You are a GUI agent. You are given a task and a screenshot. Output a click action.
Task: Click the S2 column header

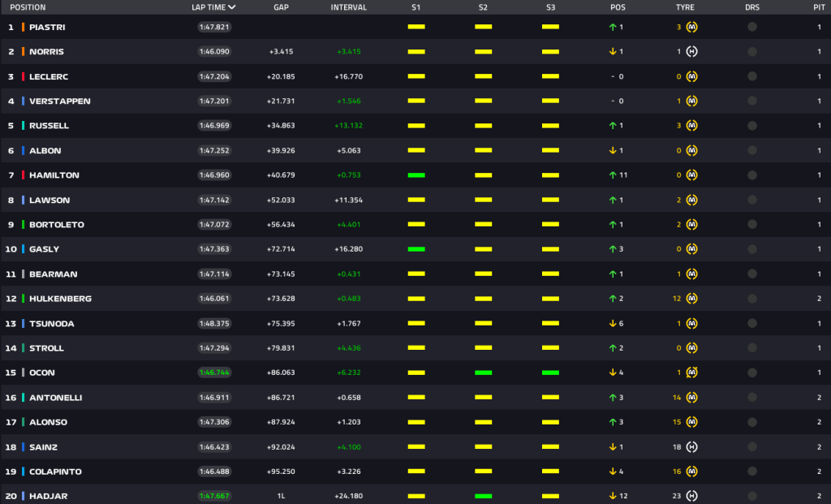pos(483,7)
